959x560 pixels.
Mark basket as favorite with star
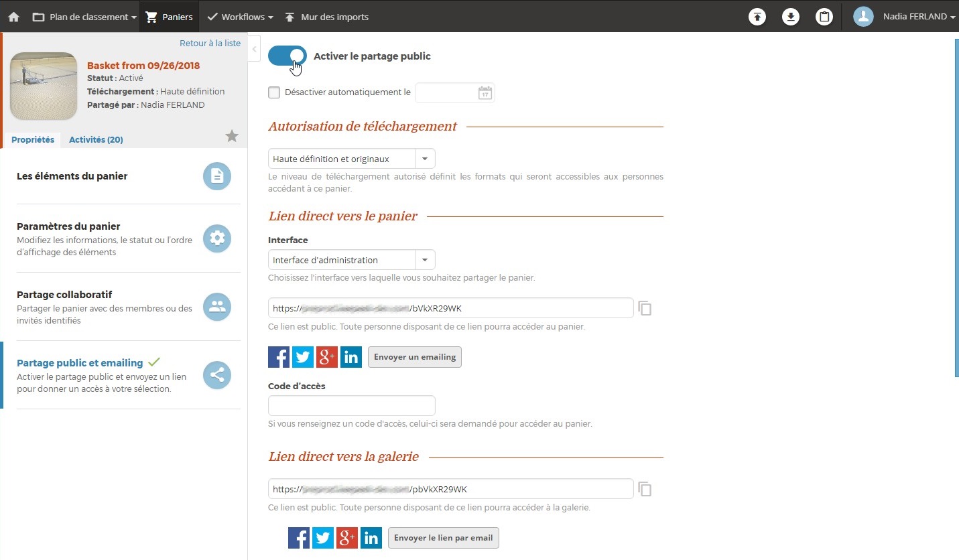tap(232, 137)
